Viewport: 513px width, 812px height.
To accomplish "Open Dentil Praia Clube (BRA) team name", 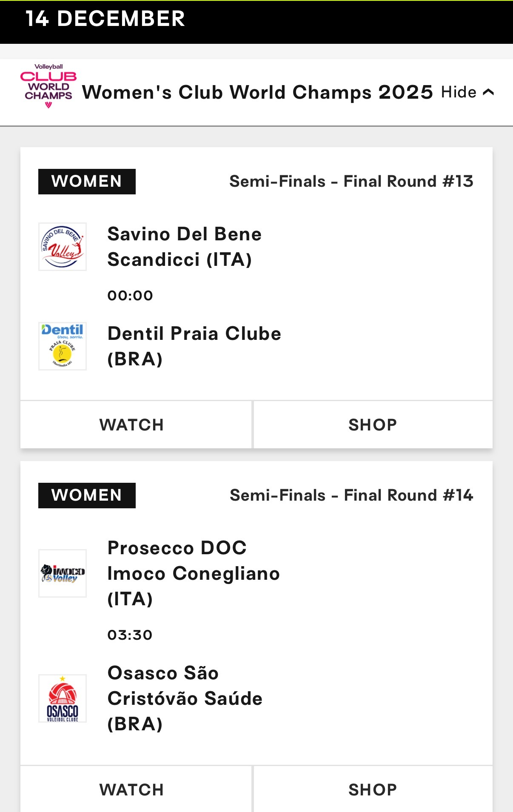I will (194, 346).
